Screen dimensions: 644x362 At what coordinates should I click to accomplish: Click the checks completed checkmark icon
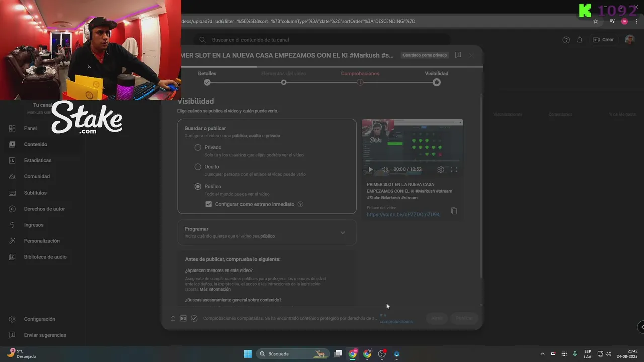tap(194, 318)
